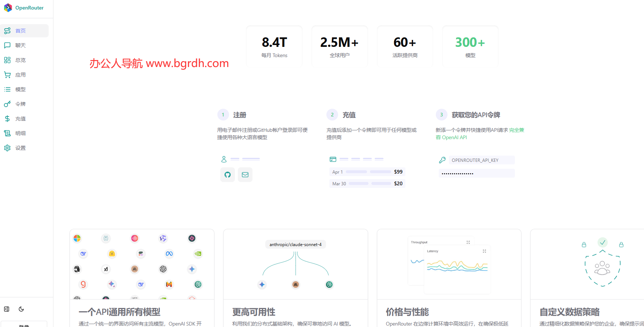Image resolution: width=644 pixels, height=327 pixels.
Task: Click the OpenRouter logo icon
Action: pyautogui.click(x=8, y=8)
